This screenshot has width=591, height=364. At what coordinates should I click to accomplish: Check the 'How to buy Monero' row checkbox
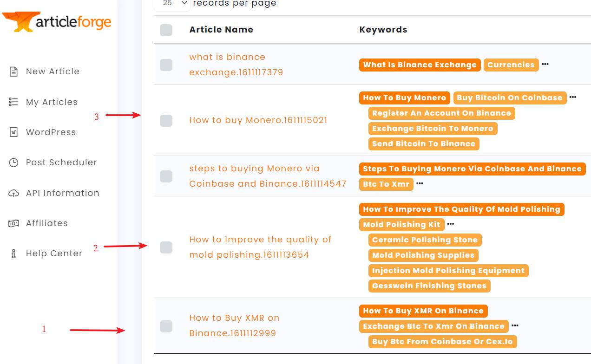tap(166, 121)
